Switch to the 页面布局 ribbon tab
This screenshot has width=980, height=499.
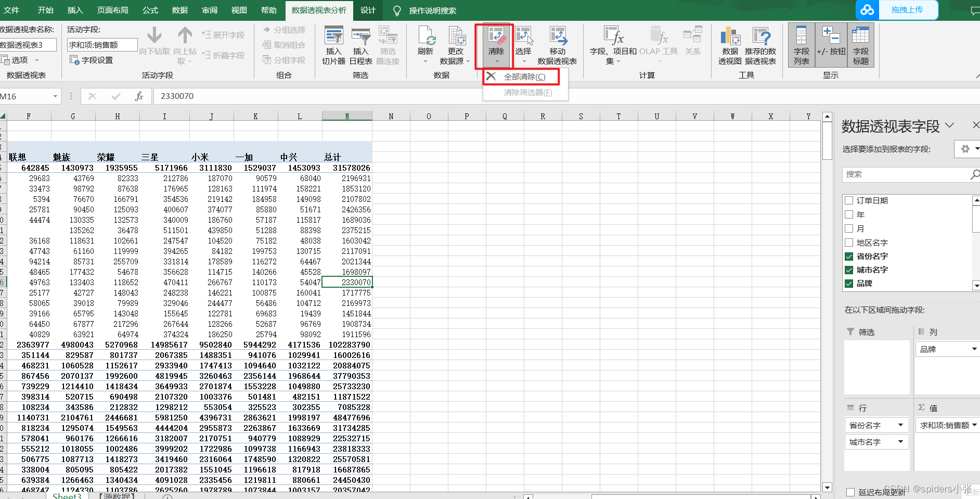(x=113, y=10)
